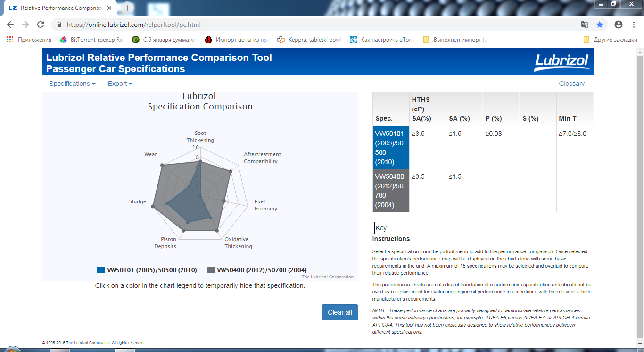This screenshot has width=644, height=352.
Task: Click the 'Sludge' axis label
Action: (138, 201)
